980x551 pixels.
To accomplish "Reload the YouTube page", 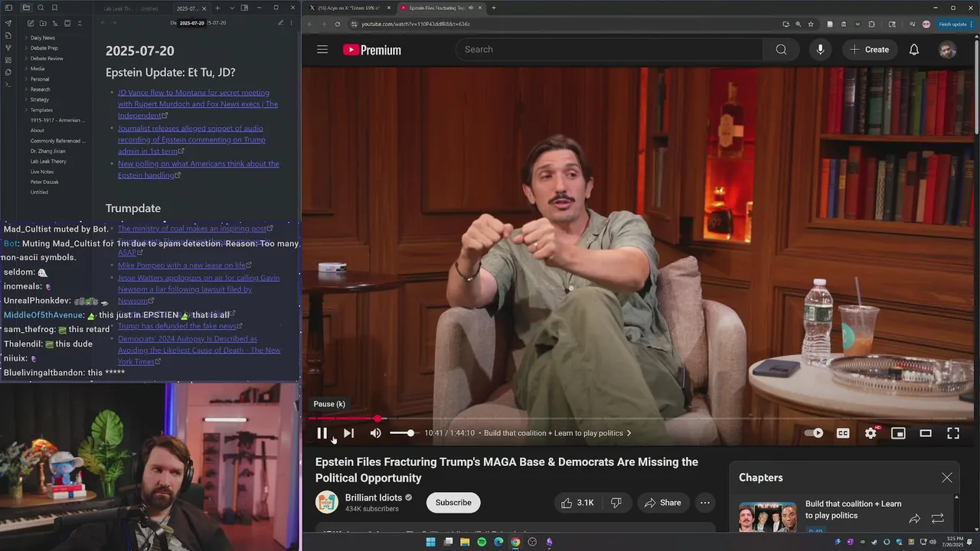I will (x=338, y=24).
